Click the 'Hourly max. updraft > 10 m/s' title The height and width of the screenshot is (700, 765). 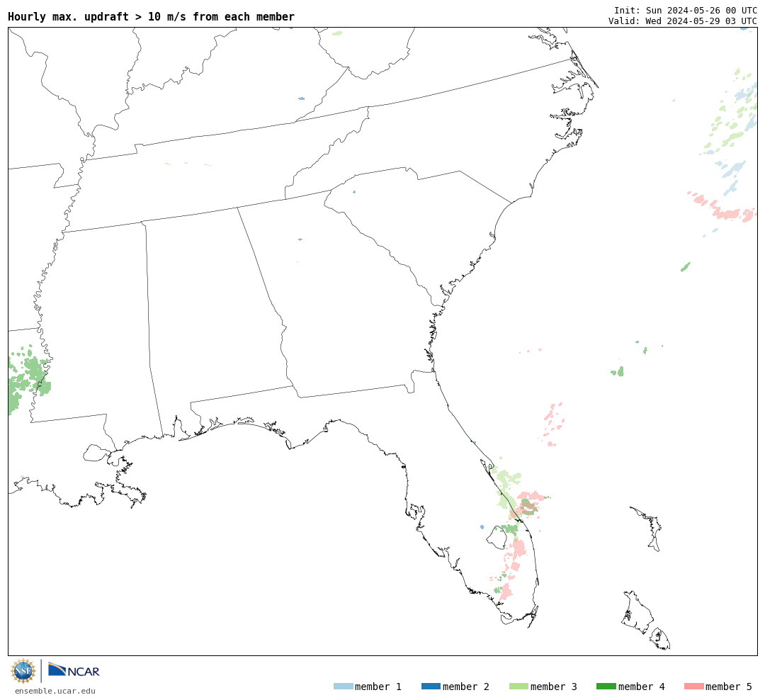coord(152,16)
